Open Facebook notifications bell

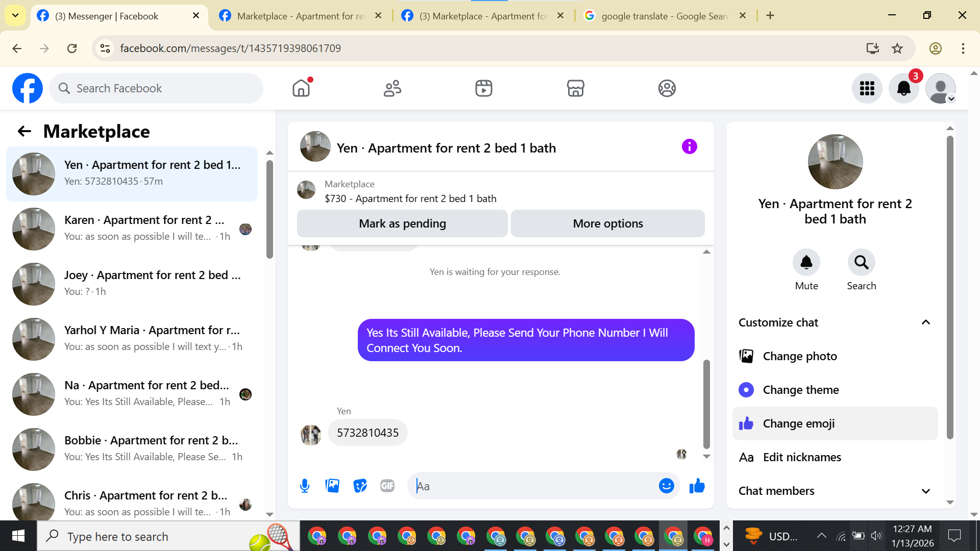(903, 88)
